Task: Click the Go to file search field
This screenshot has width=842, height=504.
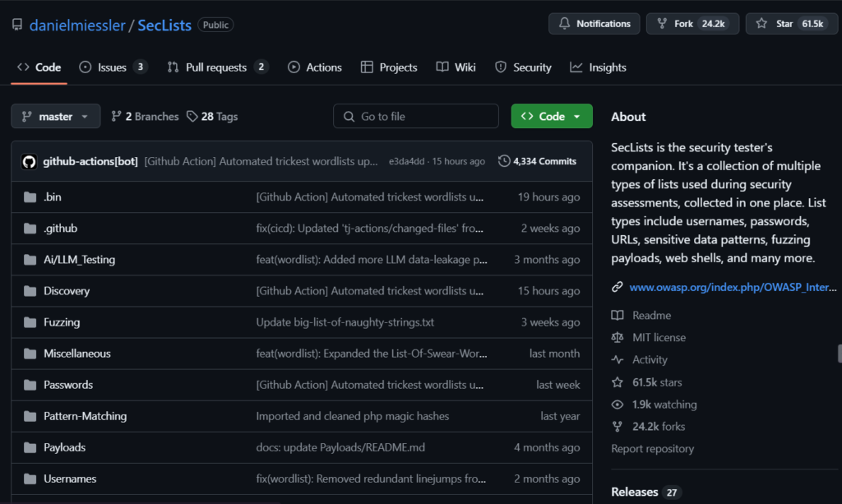Action: pyautogui.click(x=415, y=116)
